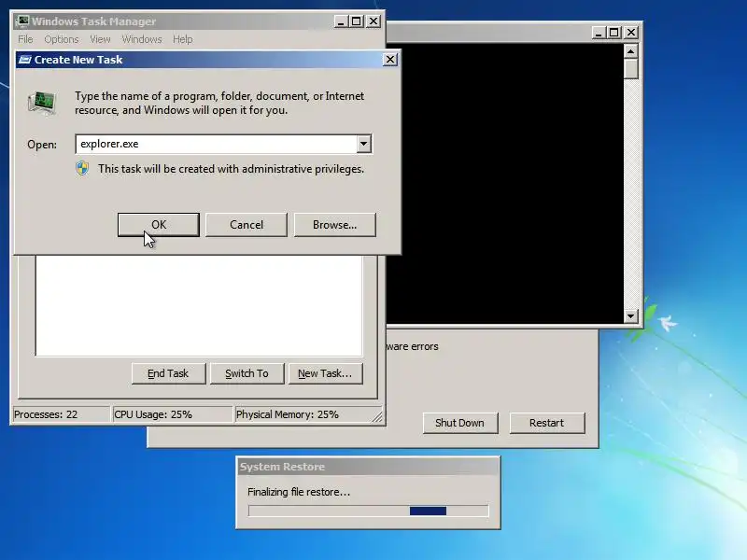Click the System Restore progress bar
Viewport: 747px width, 560px height.
tap(368, 511)
